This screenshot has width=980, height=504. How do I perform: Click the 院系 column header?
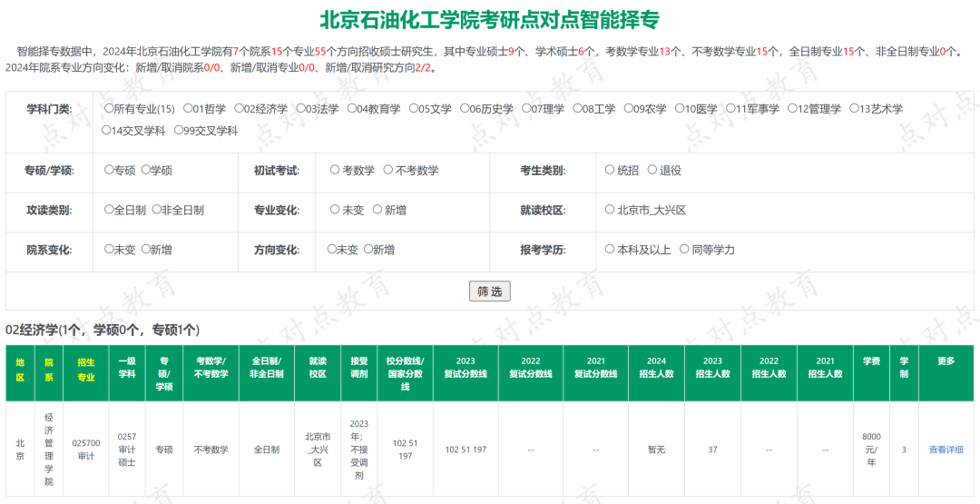tap(49, 373)
